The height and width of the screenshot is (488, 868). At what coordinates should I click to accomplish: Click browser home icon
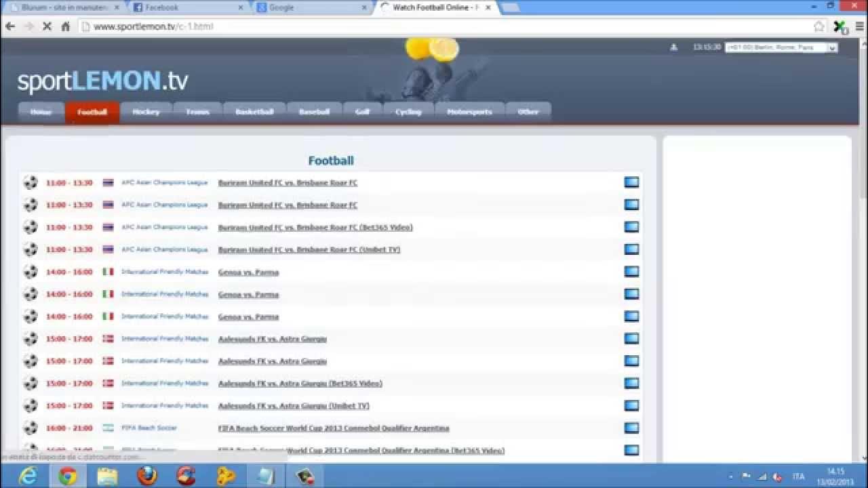tap(66, 26)
